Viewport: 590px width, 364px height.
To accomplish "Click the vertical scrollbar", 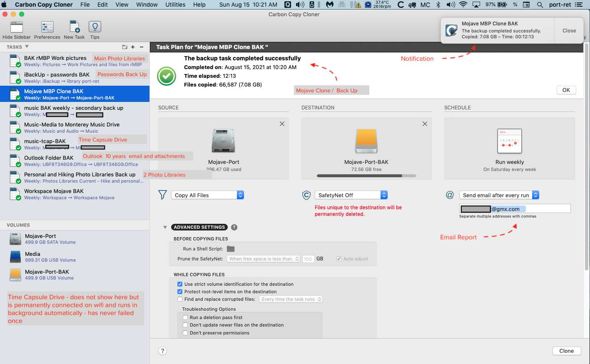I will click(587, 156).
